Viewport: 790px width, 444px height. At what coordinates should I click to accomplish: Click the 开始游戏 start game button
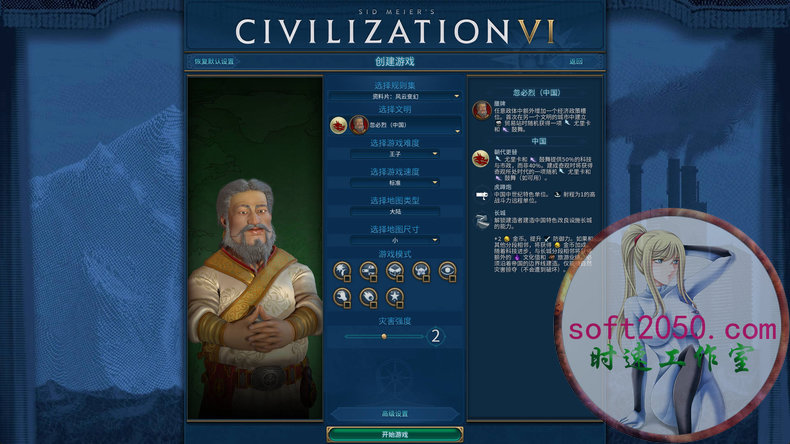[394, 434]
